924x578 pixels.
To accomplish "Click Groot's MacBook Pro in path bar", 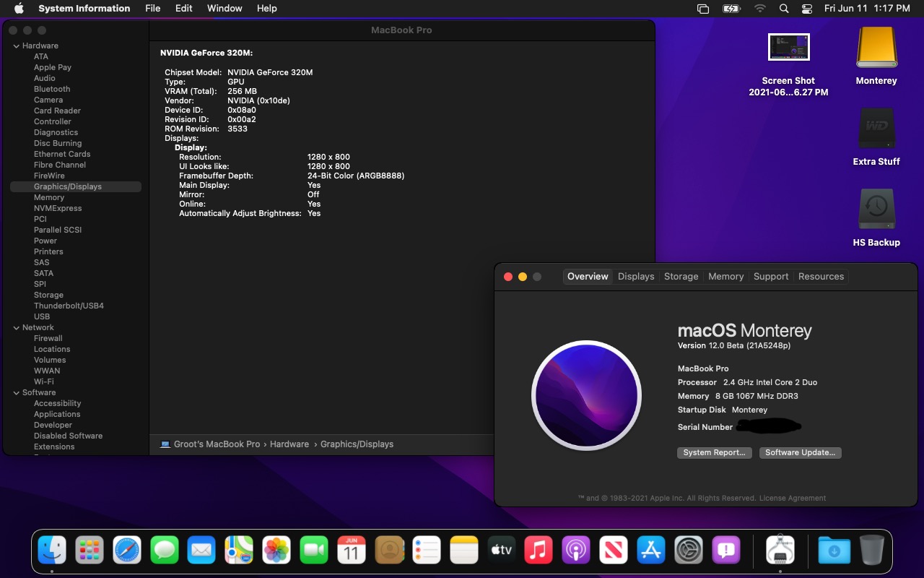I will tap(210, 444).
